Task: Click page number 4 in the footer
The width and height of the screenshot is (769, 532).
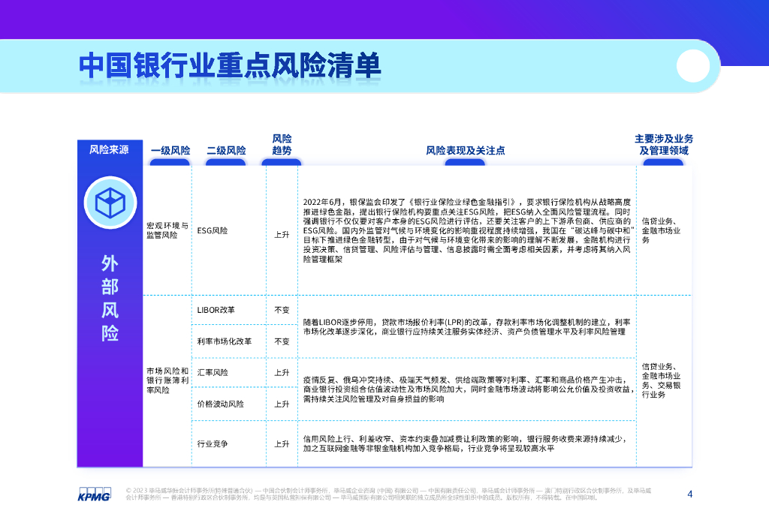Action: point(690,493)
